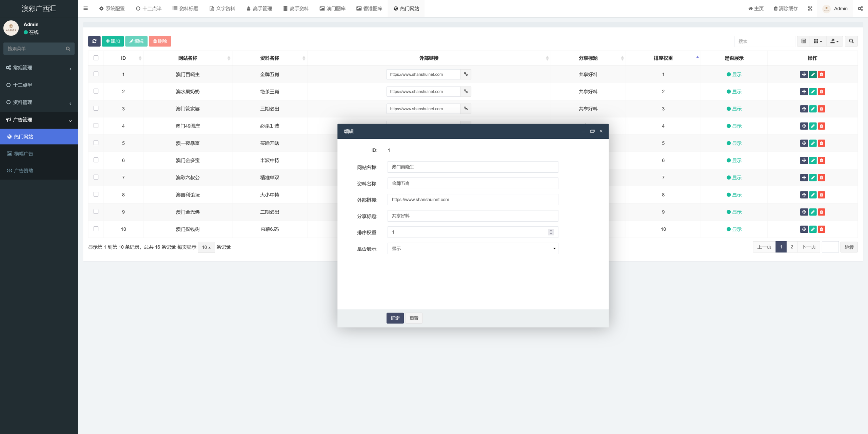Open the link icon beside row 2's URL
Image resolution: width=868 pixels, height=434 pixels.
tap(466, 91)
